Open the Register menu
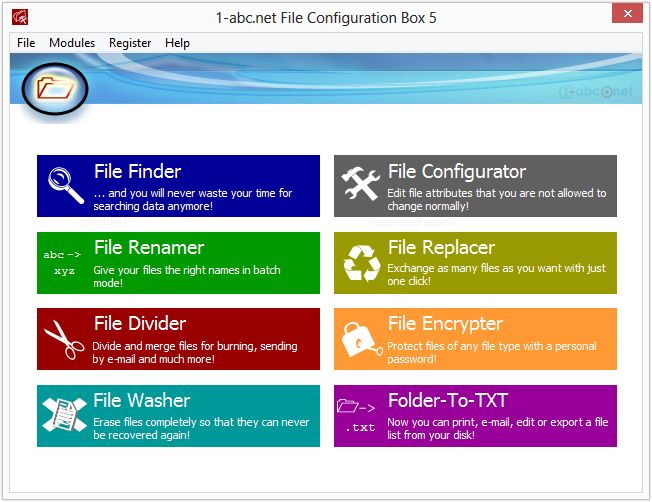652x502 pixels. pos(130,43)
